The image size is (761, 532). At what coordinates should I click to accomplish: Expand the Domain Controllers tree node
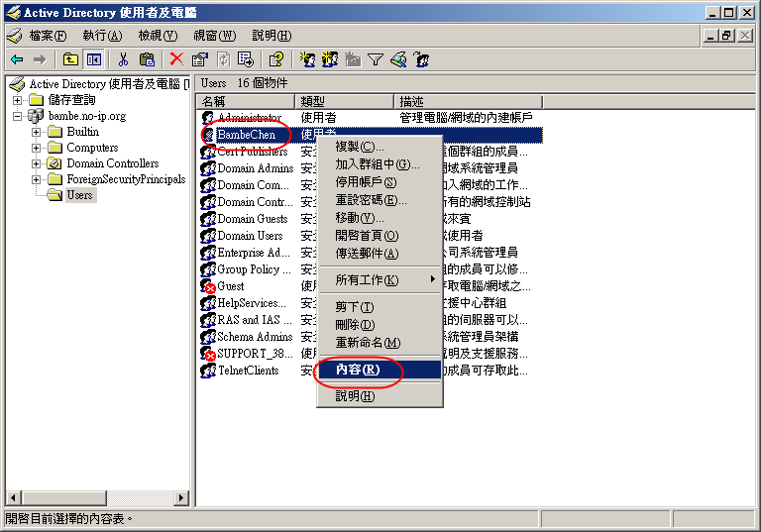37,163
